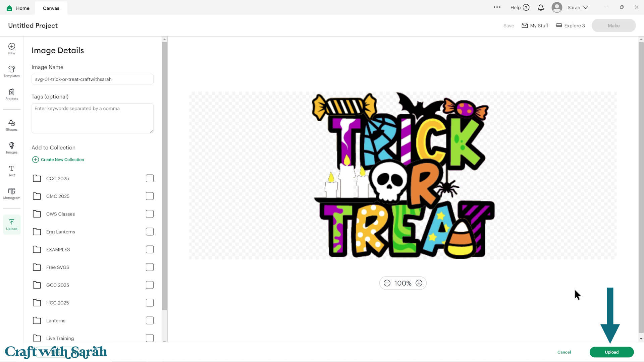This screenshot has height=362, width=644.
Task: Open the Projects panel
Action: coord(11,95)
